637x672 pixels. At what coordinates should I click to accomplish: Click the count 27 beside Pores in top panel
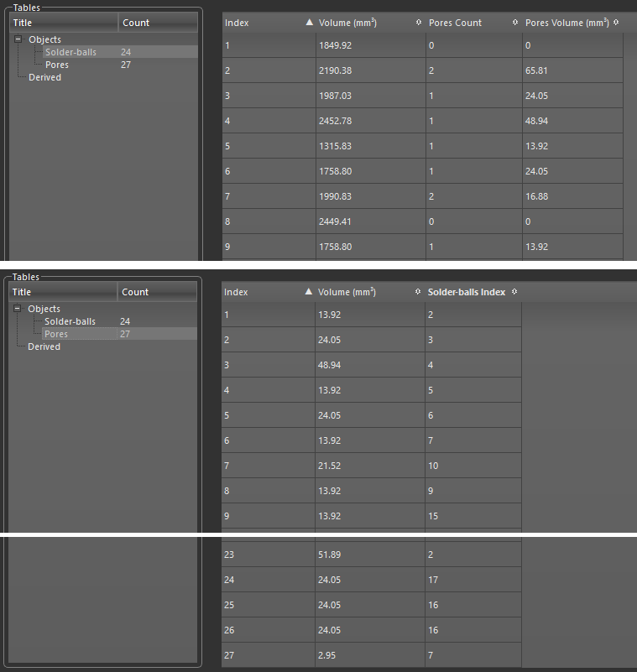(x=126, y=65)
